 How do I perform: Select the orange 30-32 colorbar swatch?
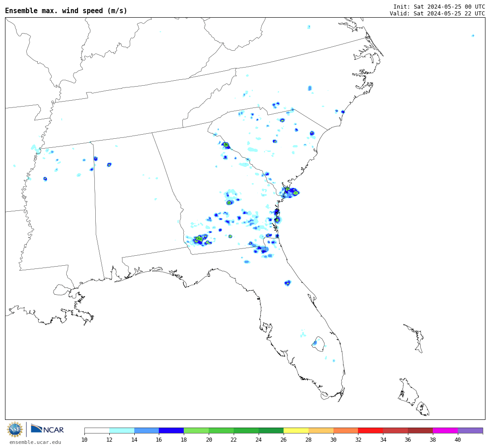(x=346, y=430)
